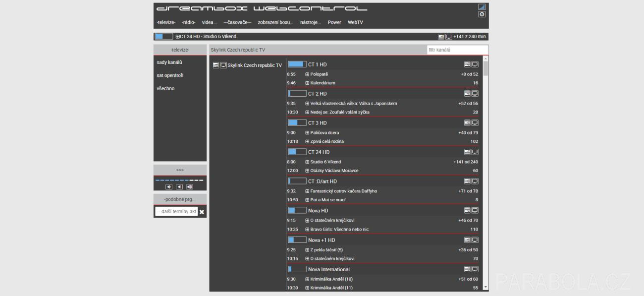Expand details for Velká vlastenecká válka
This screenshot has height=296, width=644.
[x=307, y=104]
